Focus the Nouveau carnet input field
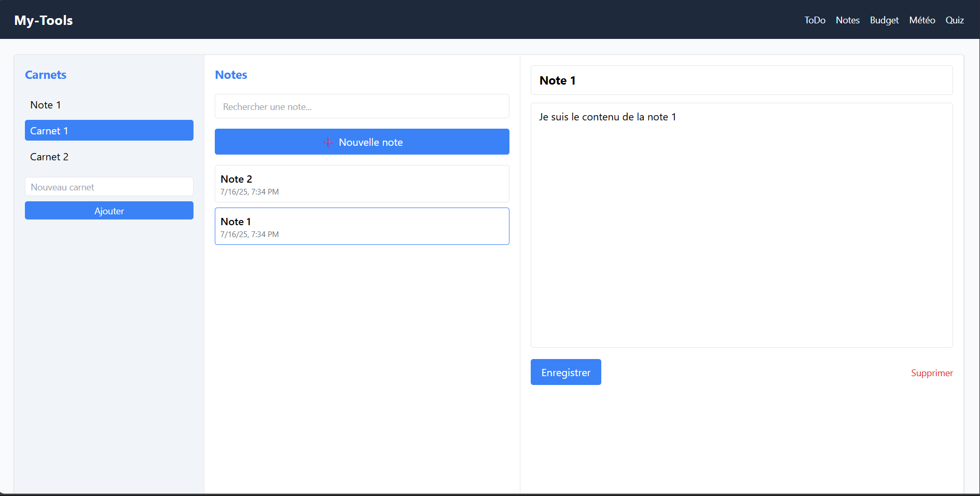Image resolution: width=980 pixels, height=496 pixels. point(109,187)
